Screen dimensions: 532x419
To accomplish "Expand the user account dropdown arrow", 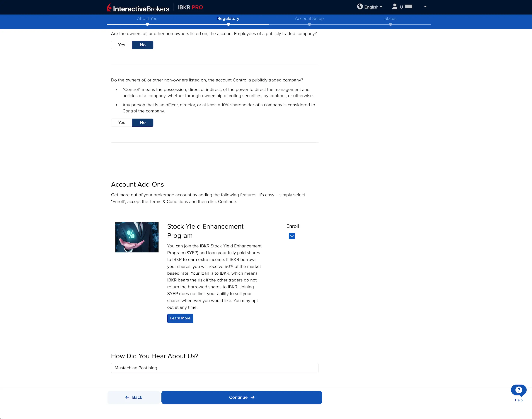I will pyautogui.click(x=425, y=7).
